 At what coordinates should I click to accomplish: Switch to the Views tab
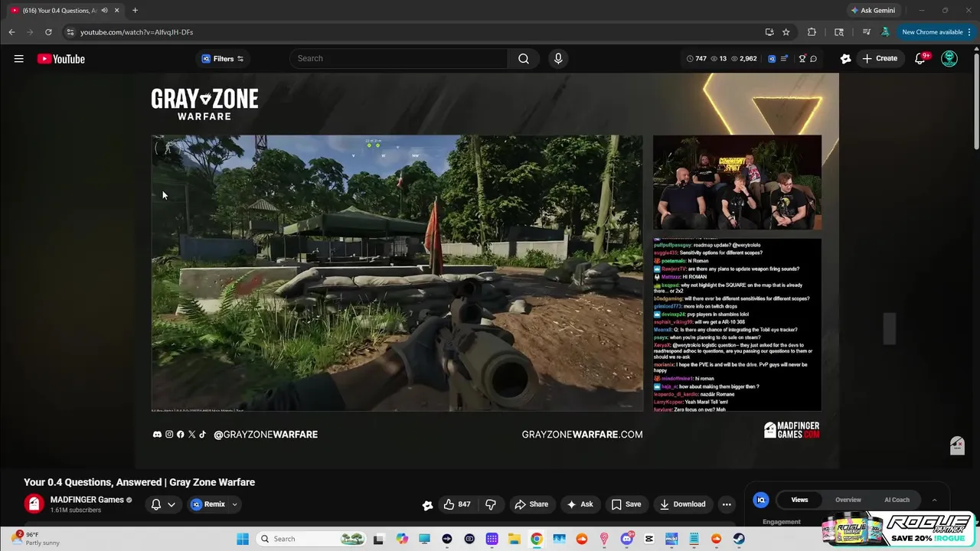coord(799,500)
